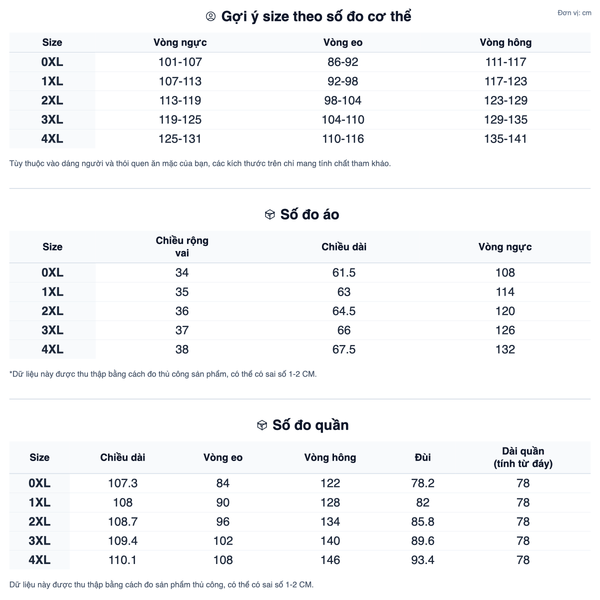Click the 2XL label in shirt table
The height and width of the screenshot is (600, 600).
53,311
